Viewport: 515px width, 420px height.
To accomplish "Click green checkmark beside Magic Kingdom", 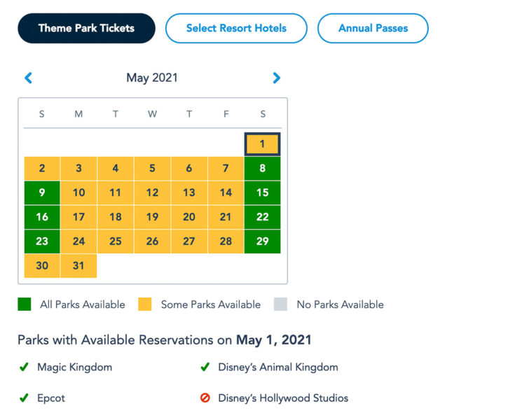I will tap(24, 367).
